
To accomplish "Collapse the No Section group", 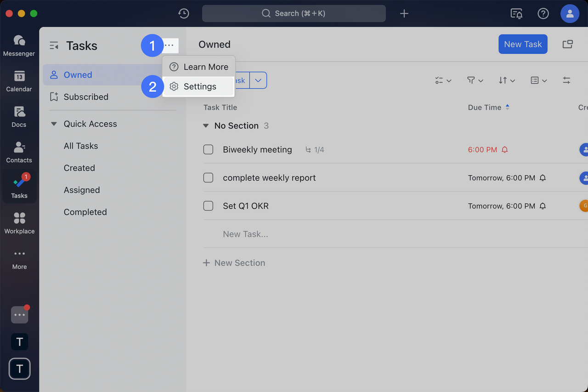I will click(206, 126).
